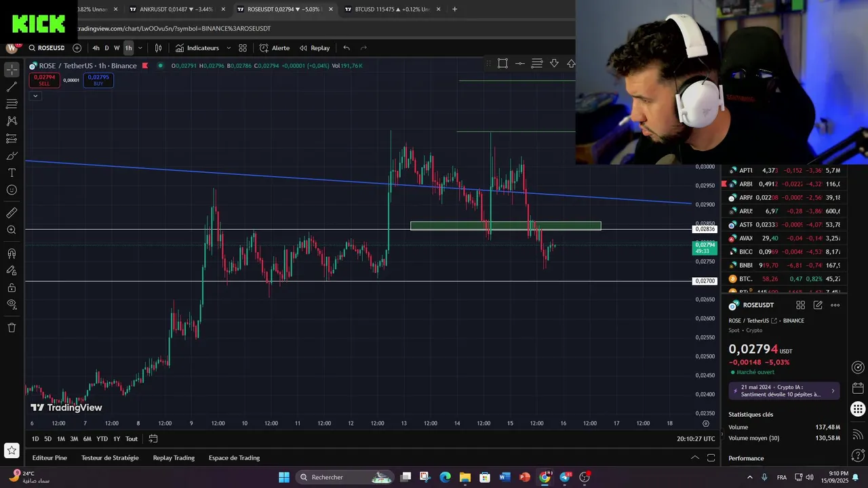Select the trend line drawing tool

point(12,87)
